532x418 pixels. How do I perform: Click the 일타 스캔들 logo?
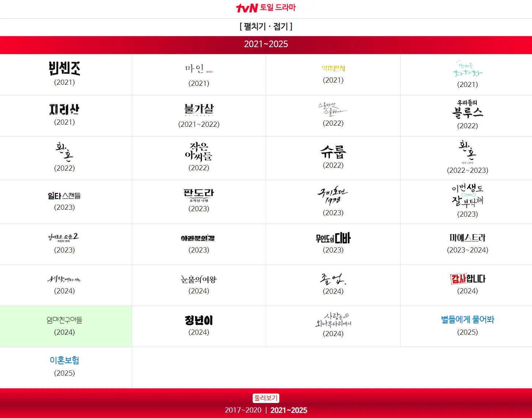[64, 196]
